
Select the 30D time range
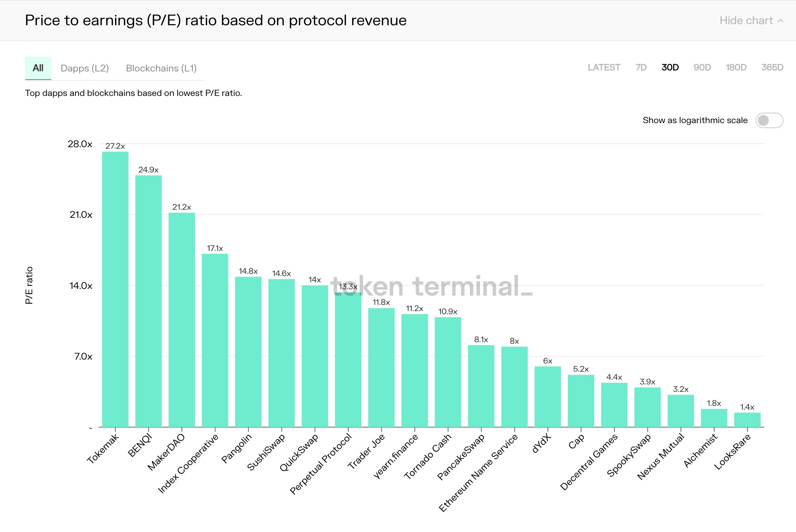pos(670,68)
